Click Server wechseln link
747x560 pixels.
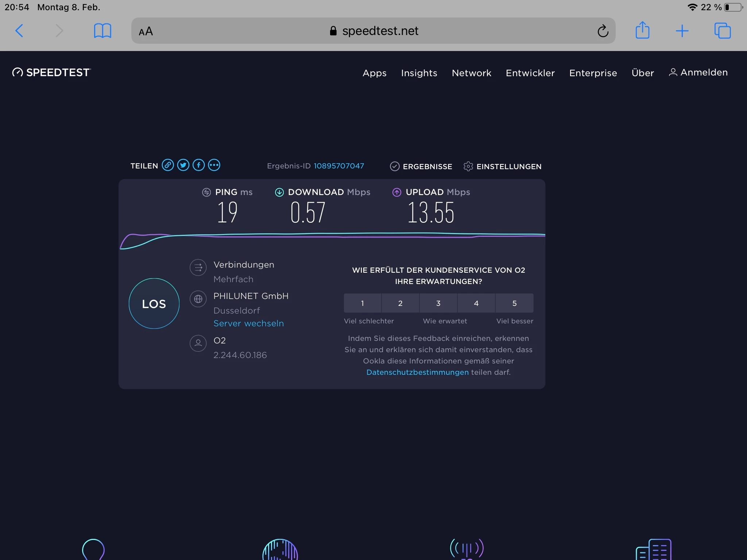(x=248, y=323)
